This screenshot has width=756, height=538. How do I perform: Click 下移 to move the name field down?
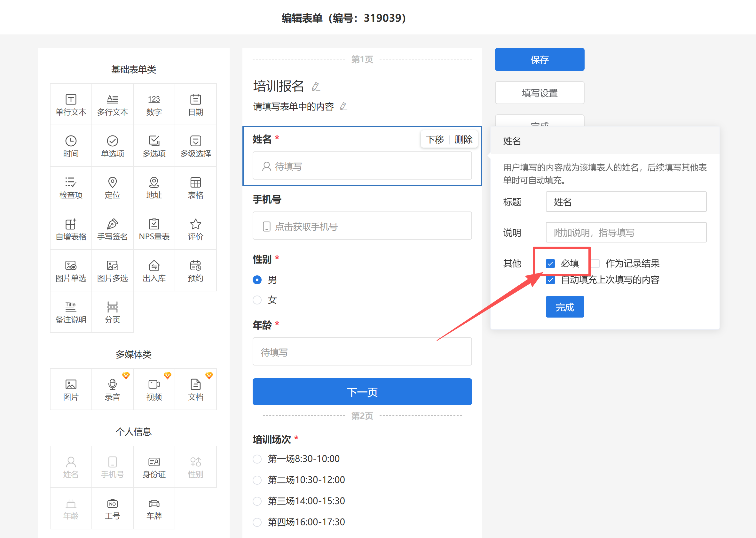click(435, 140)
